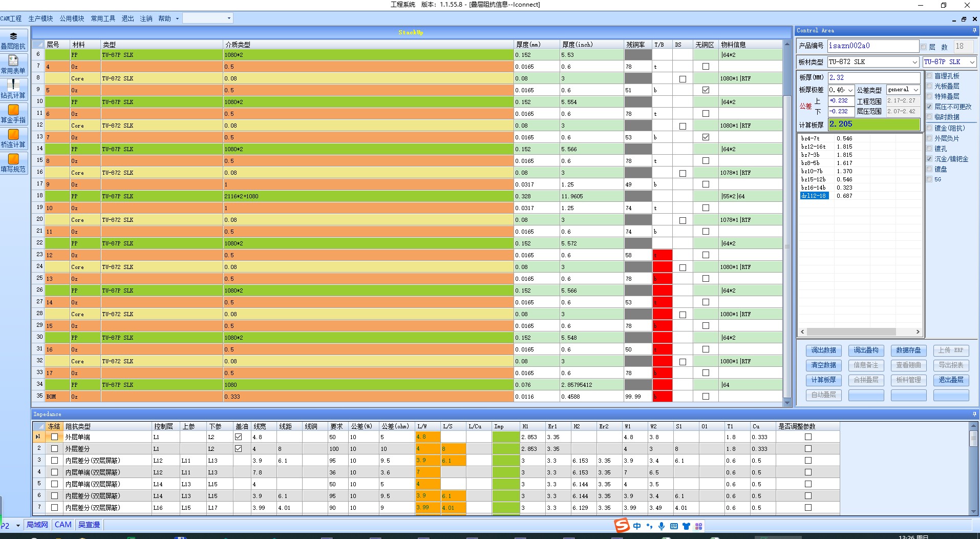Click the red T/B cell in row 23
980x539 pixels.
662,255
